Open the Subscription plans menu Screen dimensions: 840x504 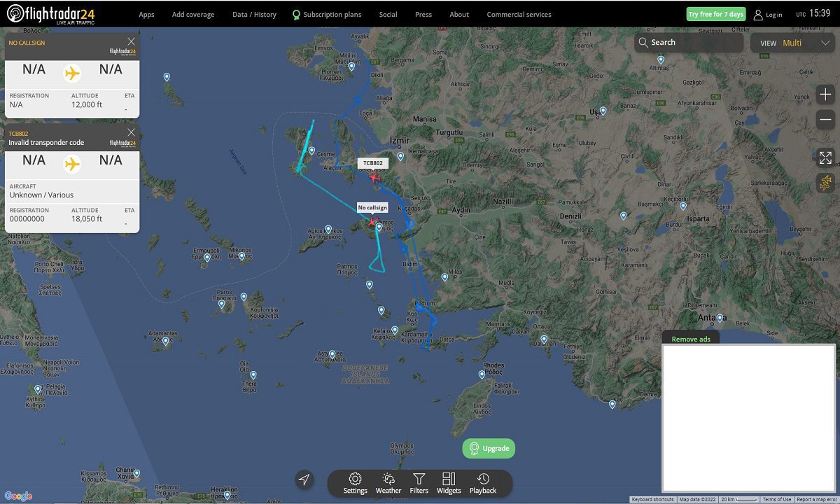click(326, 14)
